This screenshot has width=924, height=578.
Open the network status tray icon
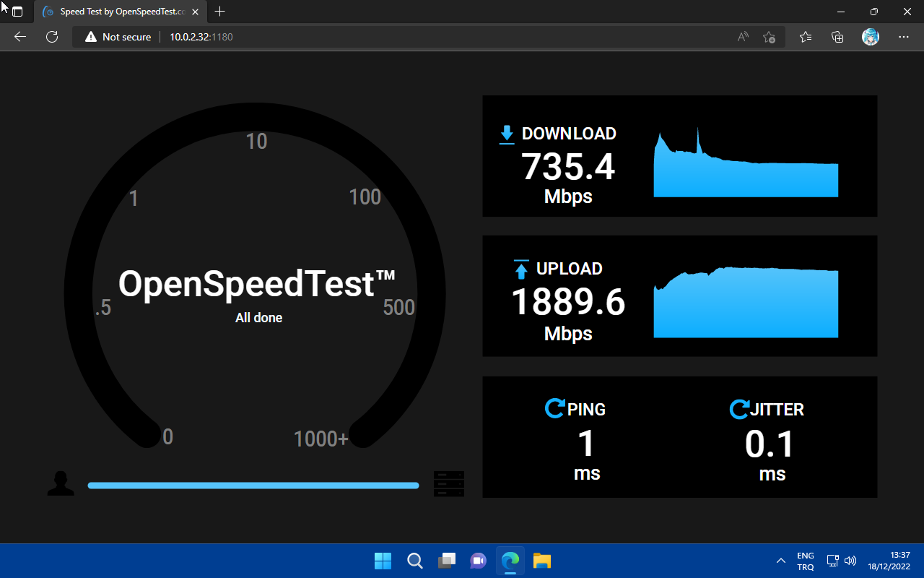833,561
